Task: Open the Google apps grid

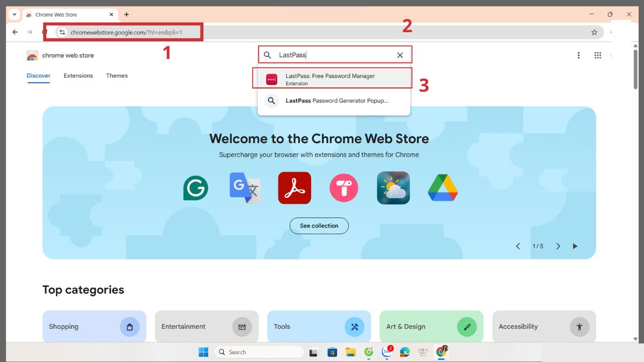Action: click(x=597, y=55)
